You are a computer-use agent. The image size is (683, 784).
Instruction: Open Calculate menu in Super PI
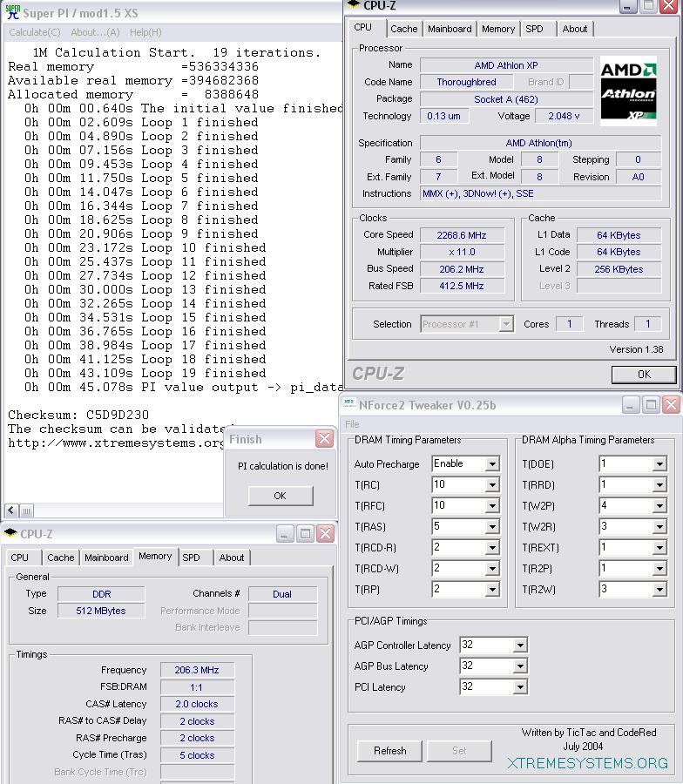[35, 32]
